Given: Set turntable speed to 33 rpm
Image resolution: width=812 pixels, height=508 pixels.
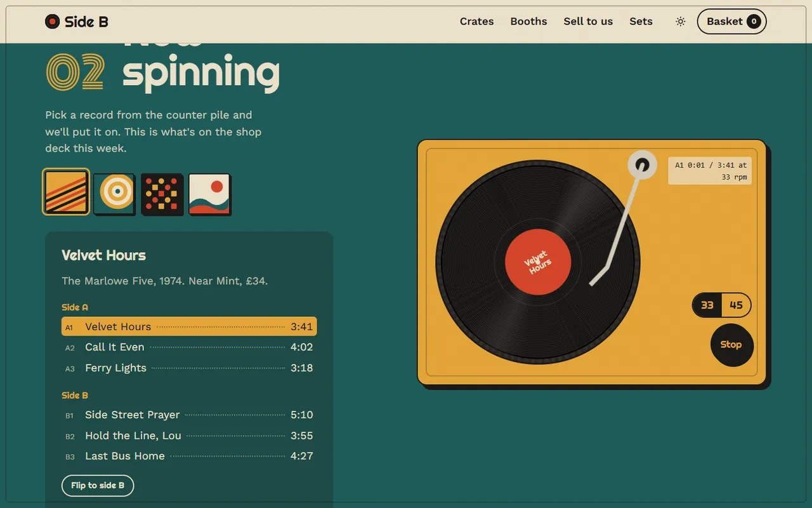Looking at the screenshot, I should 707,305.
